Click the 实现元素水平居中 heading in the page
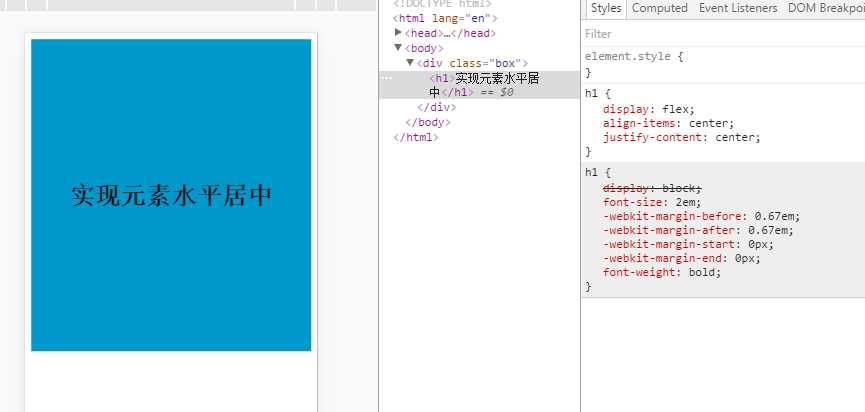865x412 pixels. coord(172,195)
